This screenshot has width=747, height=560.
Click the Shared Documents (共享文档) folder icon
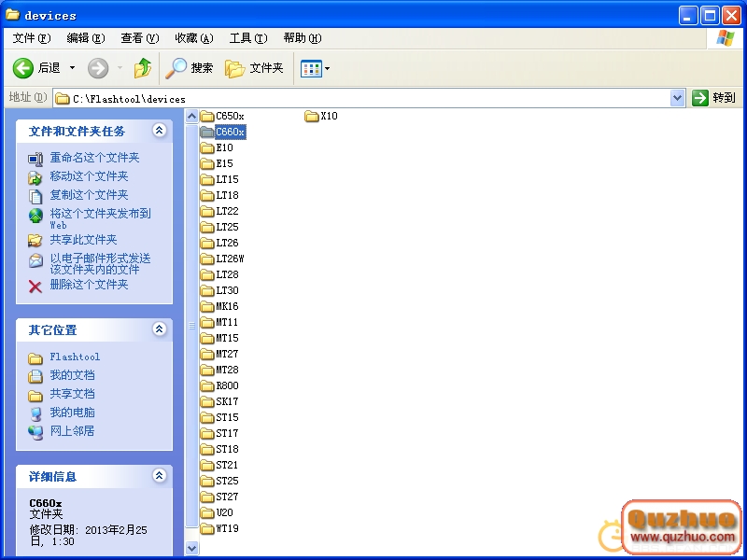coord(35,395)
